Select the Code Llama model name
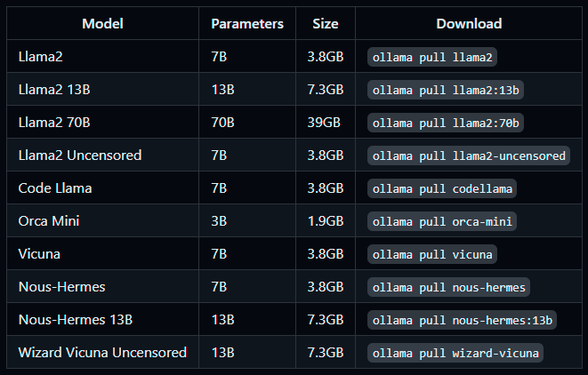The height and width of the screenshot is (375, 588). point(55,188)
